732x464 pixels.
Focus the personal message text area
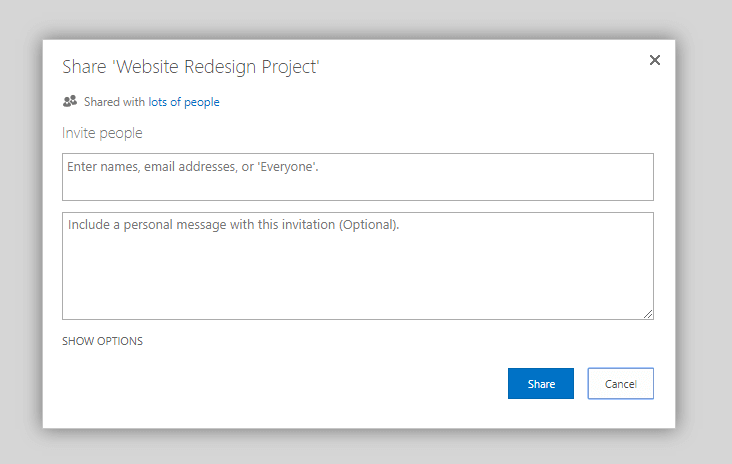click(x=357, y=265)
